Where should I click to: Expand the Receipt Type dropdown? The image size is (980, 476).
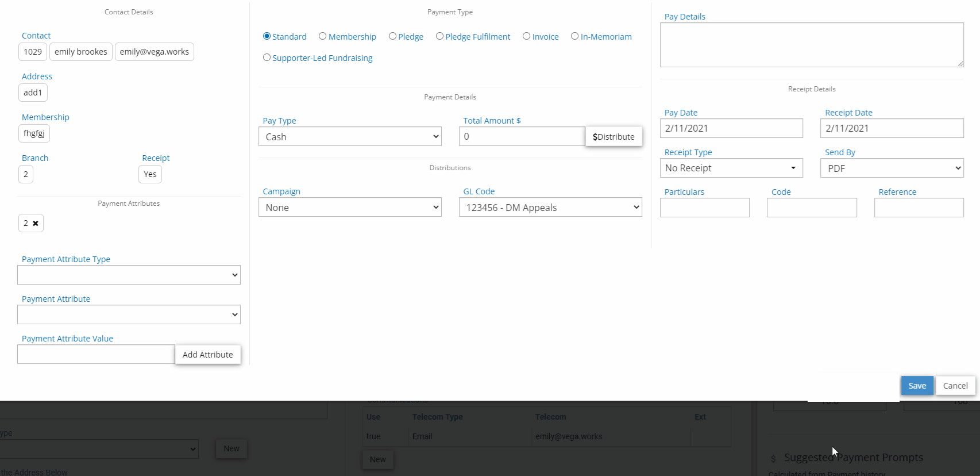coord(731,168)
